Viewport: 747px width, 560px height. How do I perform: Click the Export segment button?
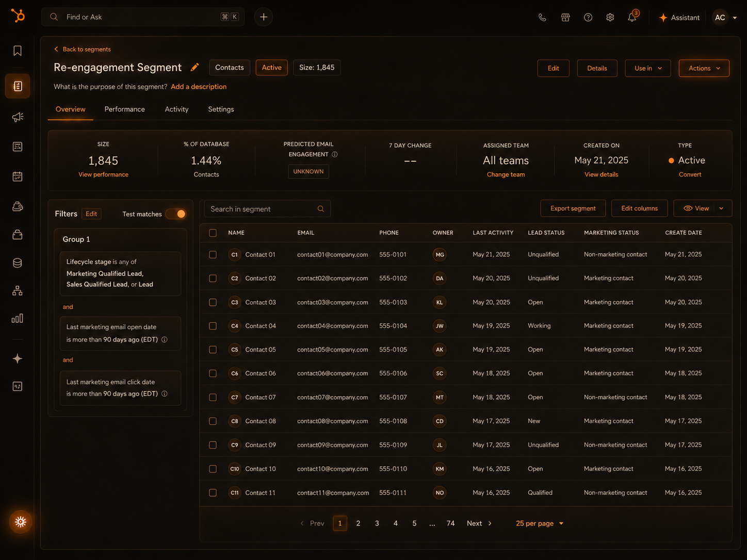tap(573, 208)
